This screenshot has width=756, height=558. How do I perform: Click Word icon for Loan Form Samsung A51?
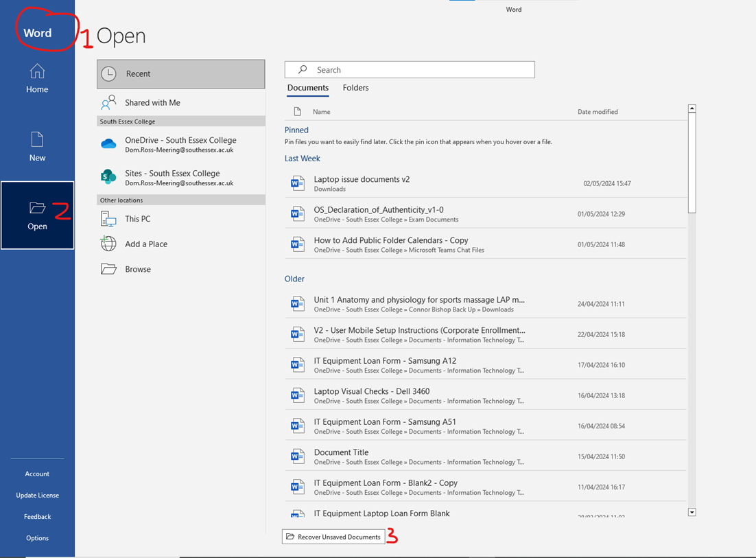[298, 426]
